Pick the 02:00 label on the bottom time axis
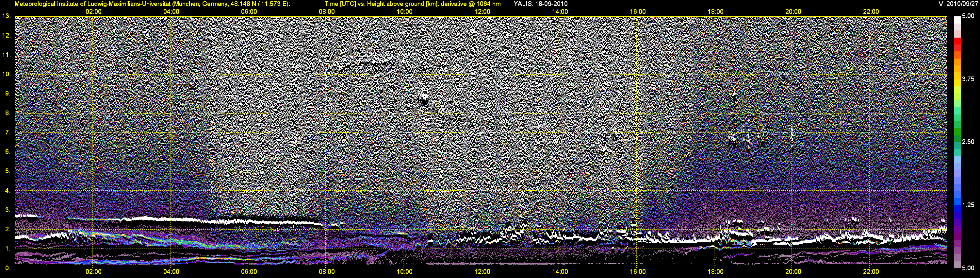 click(93, 272)
